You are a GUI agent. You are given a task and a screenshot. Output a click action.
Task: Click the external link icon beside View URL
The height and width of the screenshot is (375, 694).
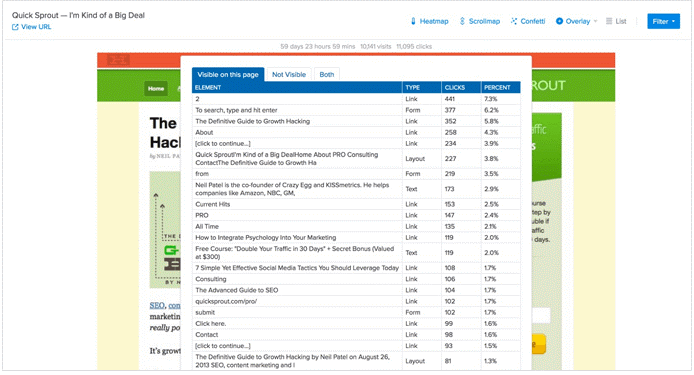pyautogui.click(x=15, y=27)
